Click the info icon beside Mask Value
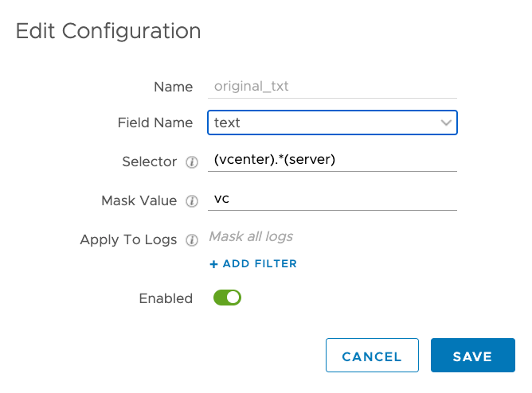Image resolution: width=532 pixels, height=393 pixels. (x=191, y=202)
